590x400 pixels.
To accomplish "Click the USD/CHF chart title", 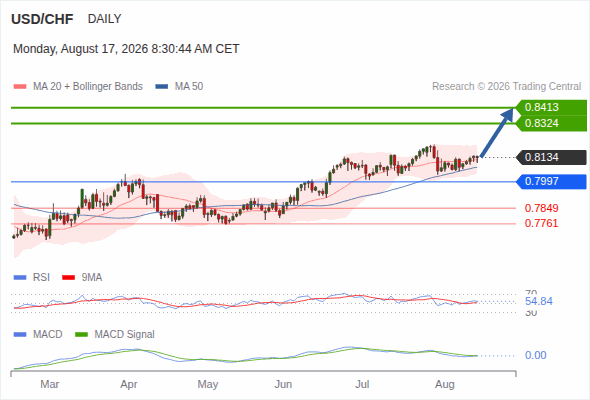I will [x=42, y=19].
